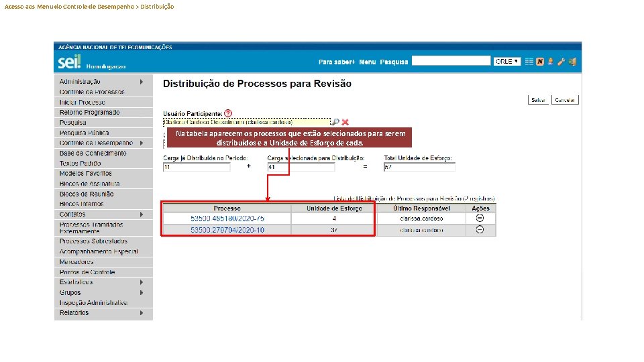Expand the Grupos submenu arrow
Screen dimensions: 644x362
(142, 293)
